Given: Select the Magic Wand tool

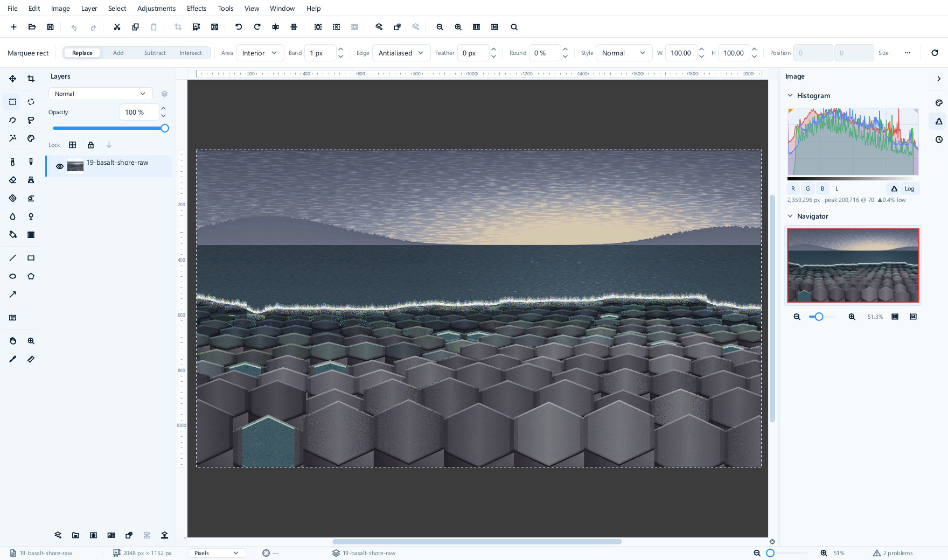Looking at the screenshot, I should click(x=12, y=138).
